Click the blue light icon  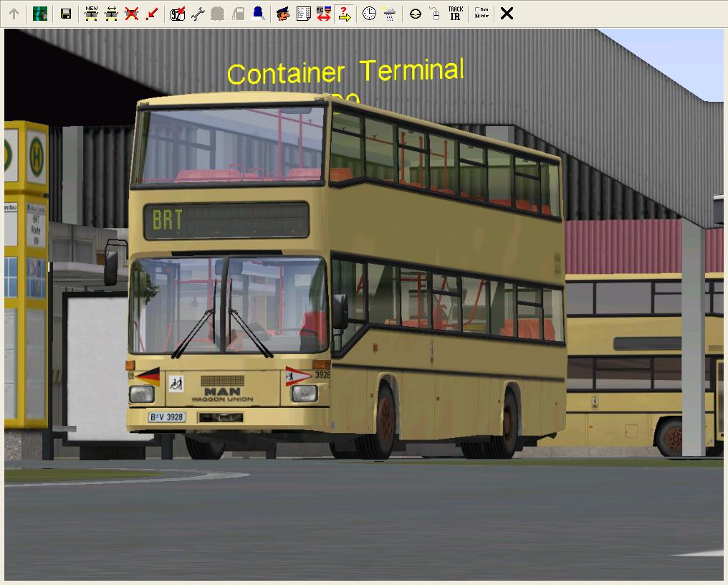tap(257, 14)
